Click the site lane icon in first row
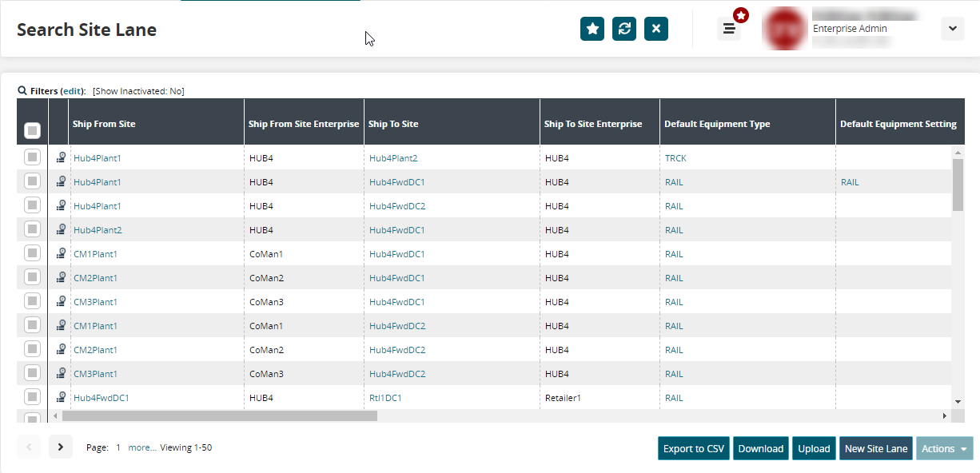Image resolution: width=980 pixels, height=473 pixels. pos(61,158)
